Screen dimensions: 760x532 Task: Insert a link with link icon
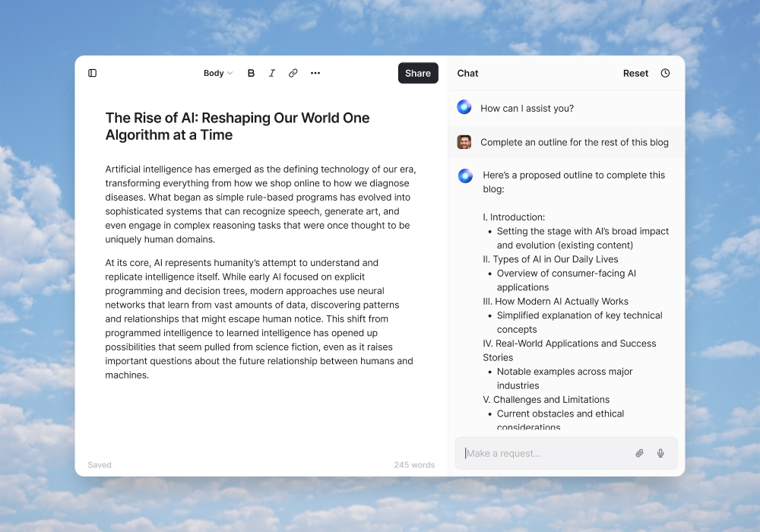click(x=293, y=73)
